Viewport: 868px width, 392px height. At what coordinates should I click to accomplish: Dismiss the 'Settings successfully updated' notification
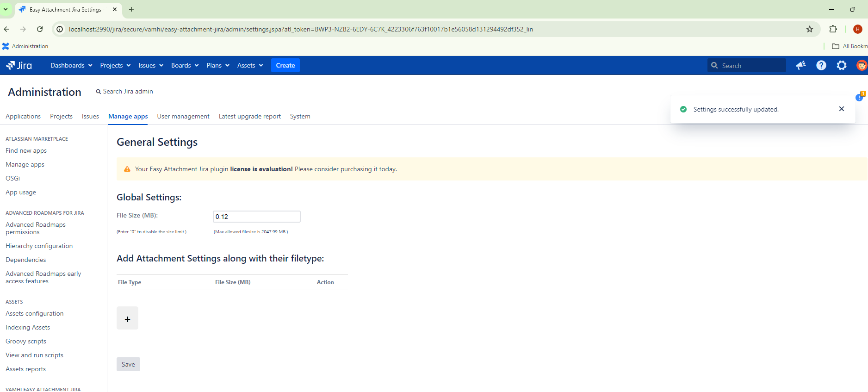[x=841, y=109]
